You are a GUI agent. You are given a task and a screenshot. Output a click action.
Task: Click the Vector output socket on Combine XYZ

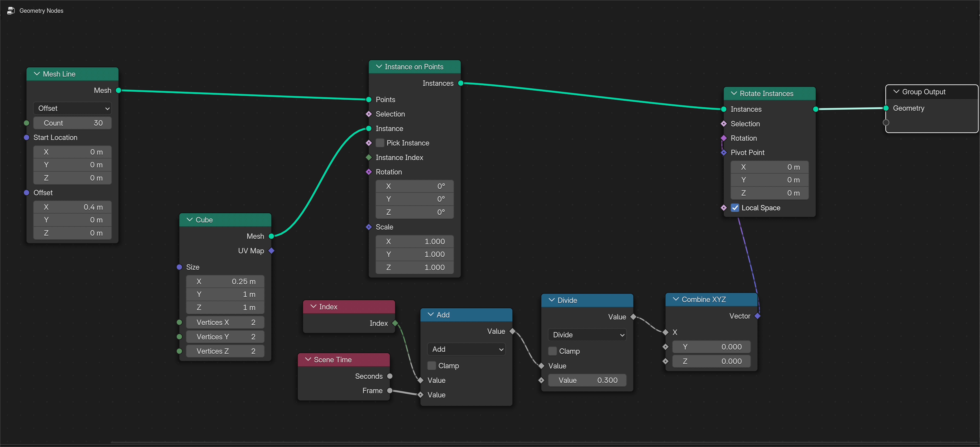pyautogui.click(x=757, y=316)
